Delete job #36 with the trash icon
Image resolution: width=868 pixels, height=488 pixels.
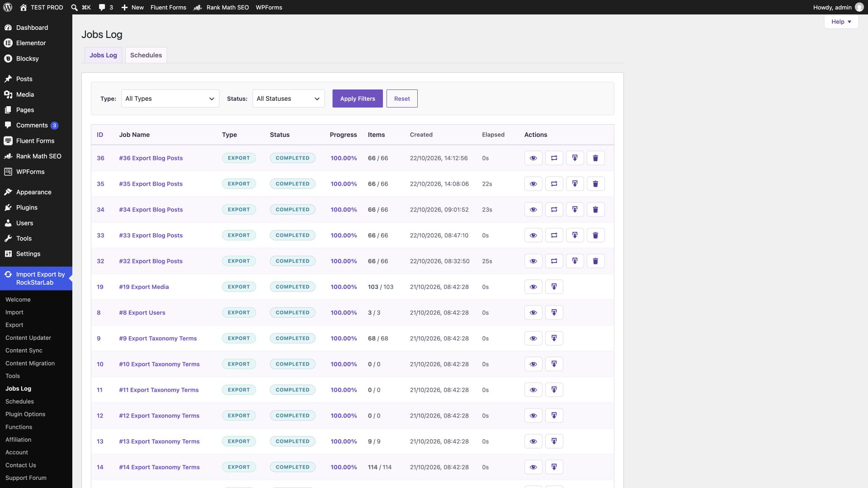click(x=595, y=158)
